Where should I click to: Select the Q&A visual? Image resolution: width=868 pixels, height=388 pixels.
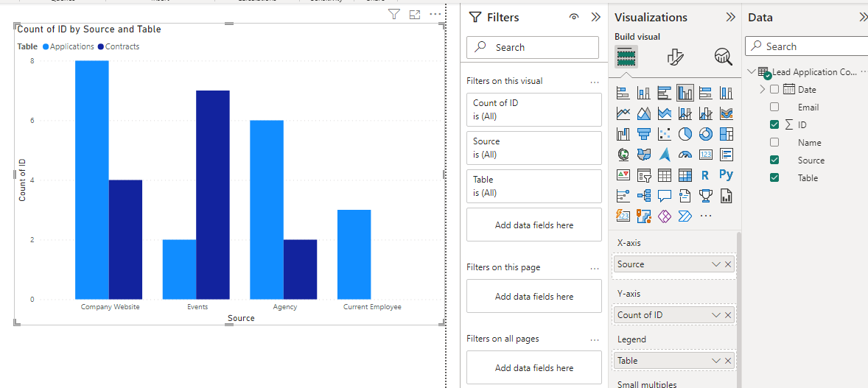tap(665, 195)
